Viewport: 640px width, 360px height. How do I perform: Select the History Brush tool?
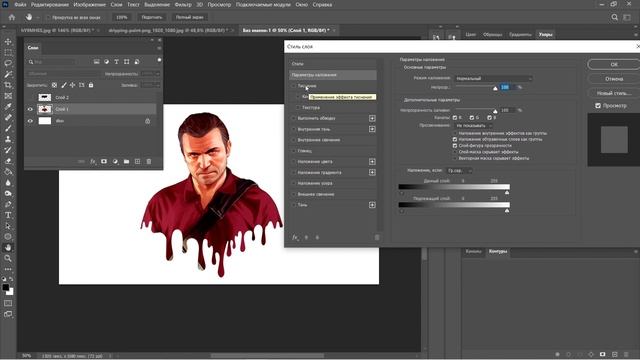click(8, 150)
